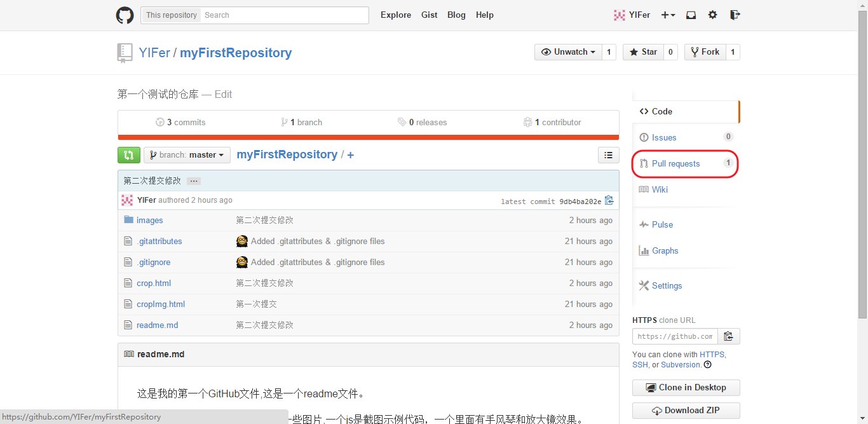Click YIFer avatar in the top header

[619, 15]
